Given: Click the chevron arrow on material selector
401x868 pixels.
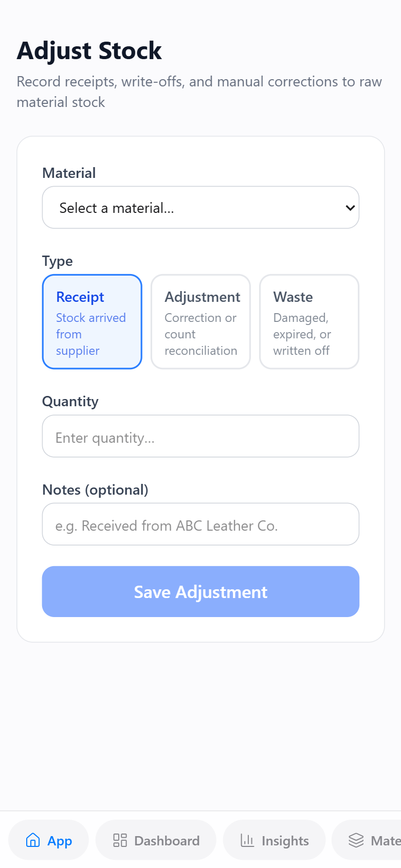Looking at the screenshot, I should click(x=350, y=208).
